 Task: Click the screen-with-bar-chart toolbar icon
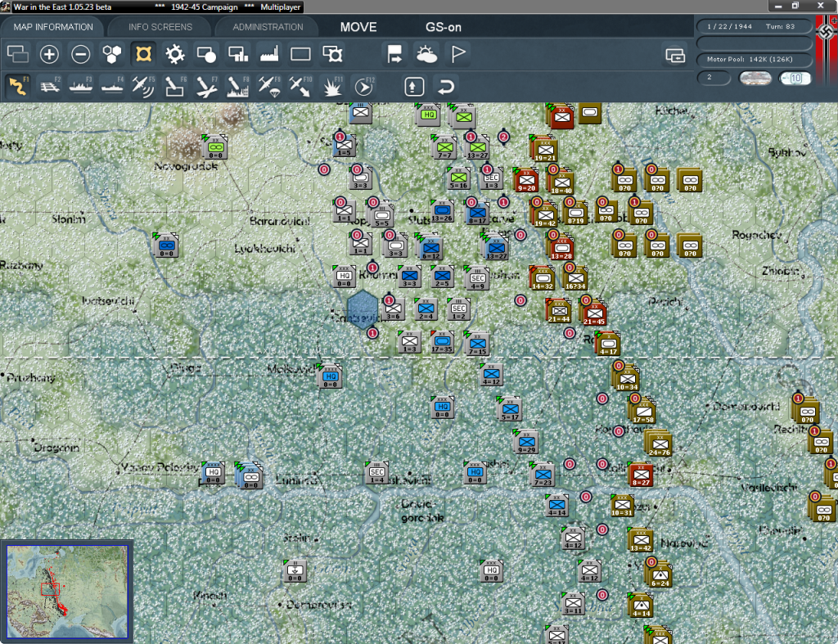tap(238, 54)
